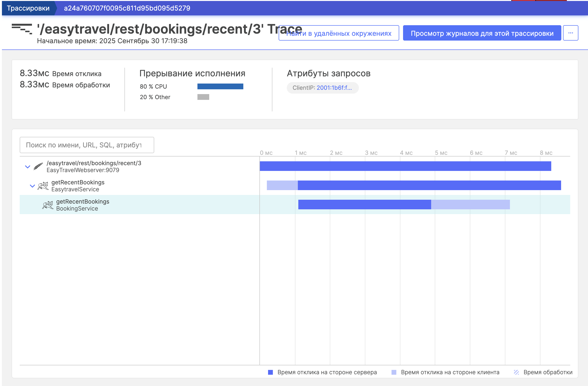Click the trace waterfall icon beside the title
The height and width of the screenshot is (386, 588).
(22, 29)
